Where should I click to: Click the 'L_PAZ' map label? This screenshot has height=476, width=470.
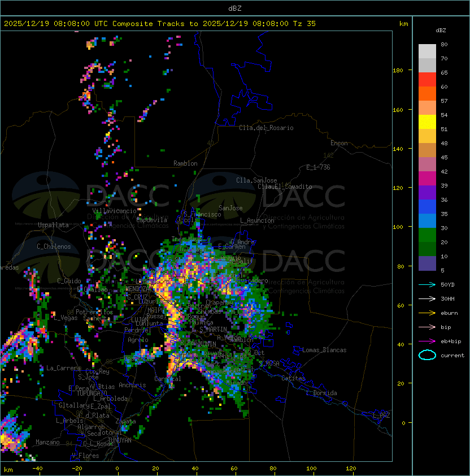(381, 416)
